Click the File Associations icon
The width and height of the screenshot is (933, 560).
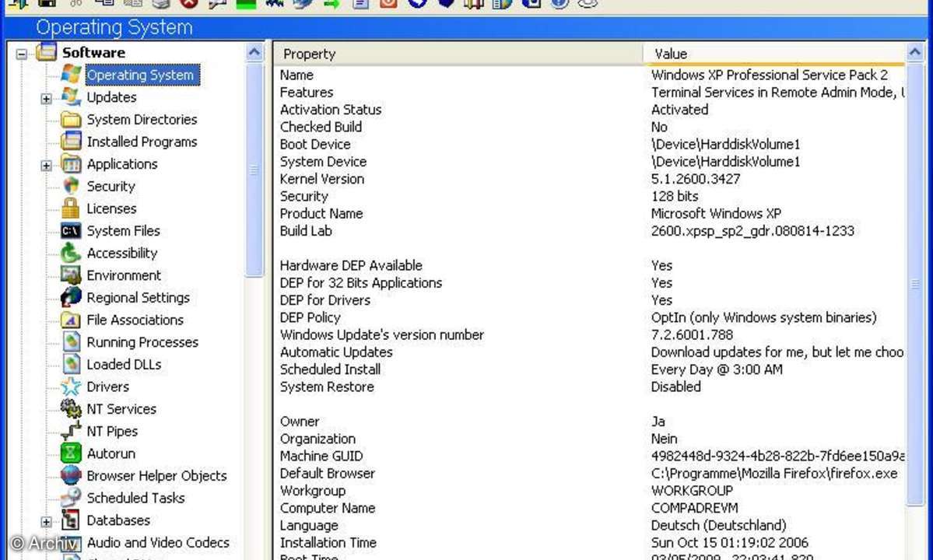click(71, 320)
